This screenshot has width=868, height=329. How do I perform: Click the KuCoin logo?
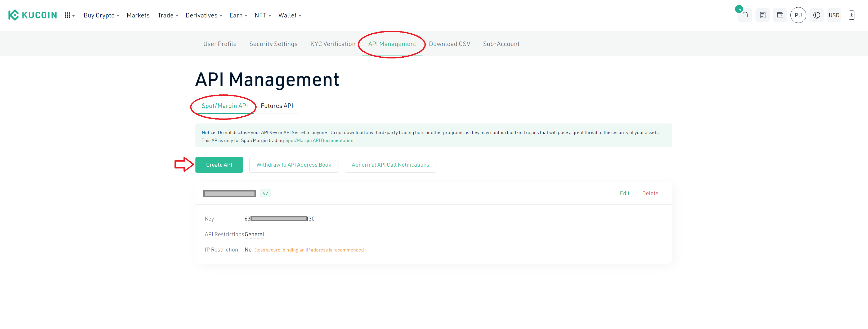pos(33,15)
